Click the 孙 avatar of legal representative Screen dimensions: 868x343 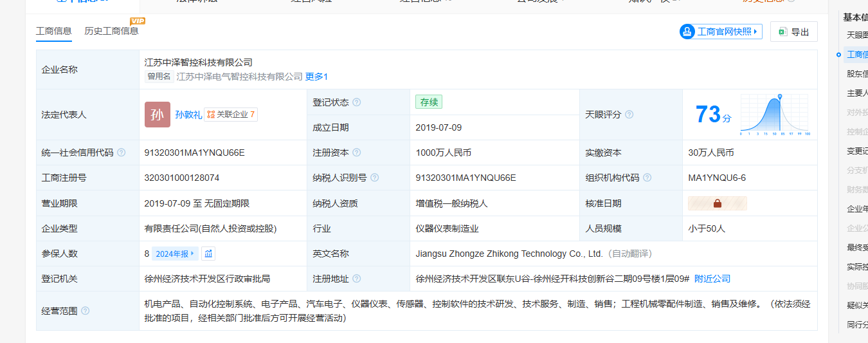tap(158, 115)
